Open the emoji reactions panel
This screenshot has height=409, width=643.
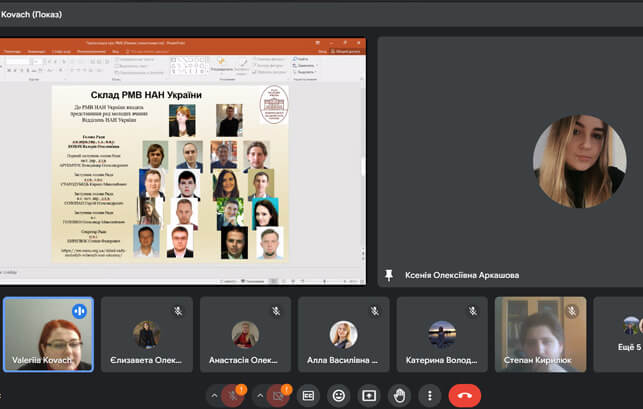pyautogui.click(x=339, y=395)
